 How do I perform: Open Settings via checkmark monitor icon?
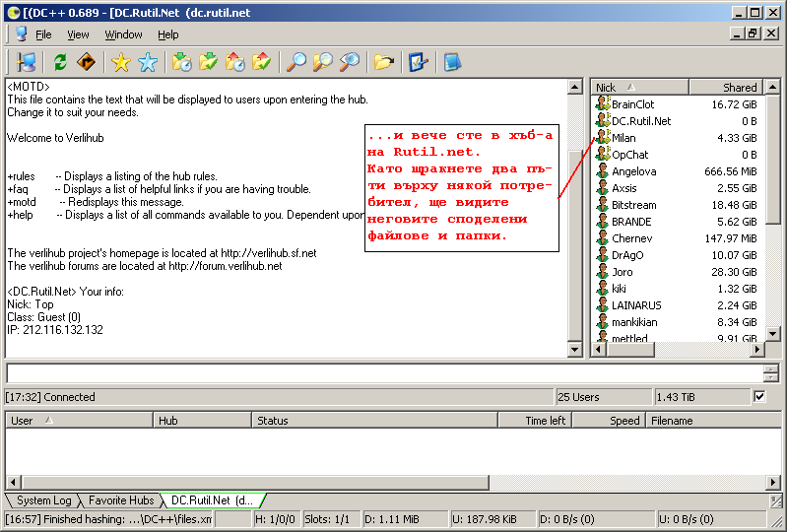point(418,62)
